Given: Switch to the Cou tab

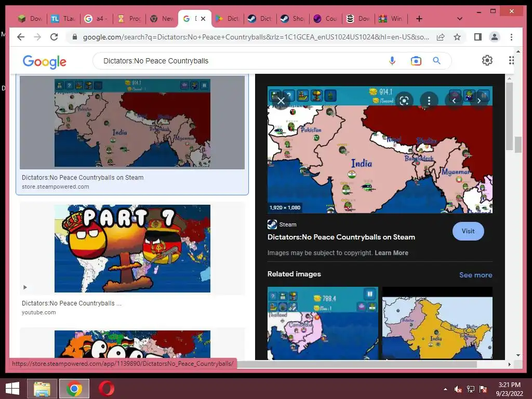Looking at the screenshot, I should tap(326, 19).
